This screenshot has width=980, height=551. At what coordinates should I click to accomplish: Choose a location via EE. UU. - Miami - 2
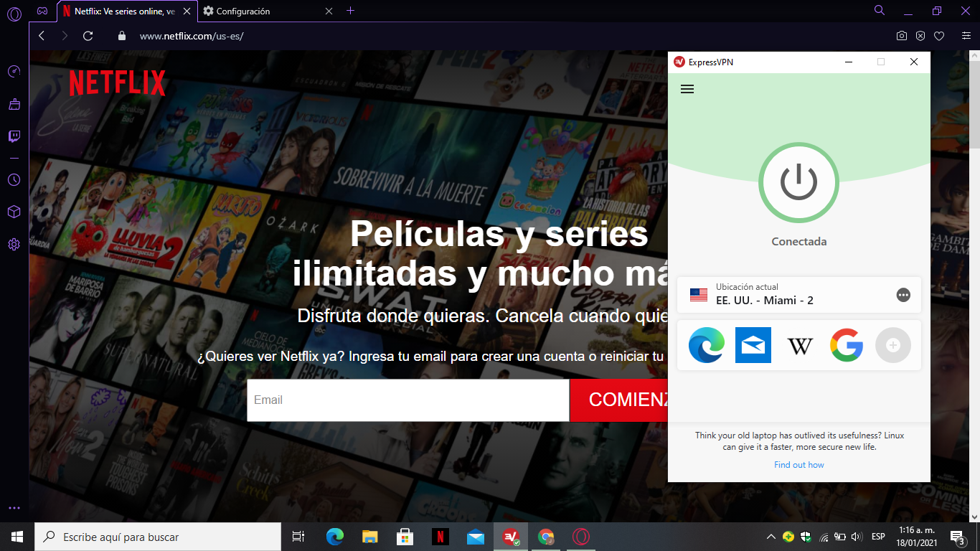pos(799,295)
